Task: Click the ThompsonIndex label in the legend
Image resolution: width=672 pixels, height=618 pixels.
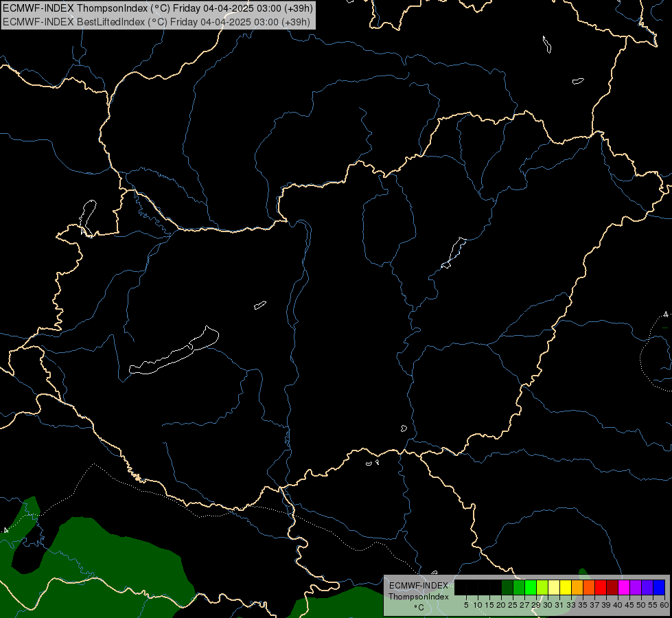Action: pos(419,597)
